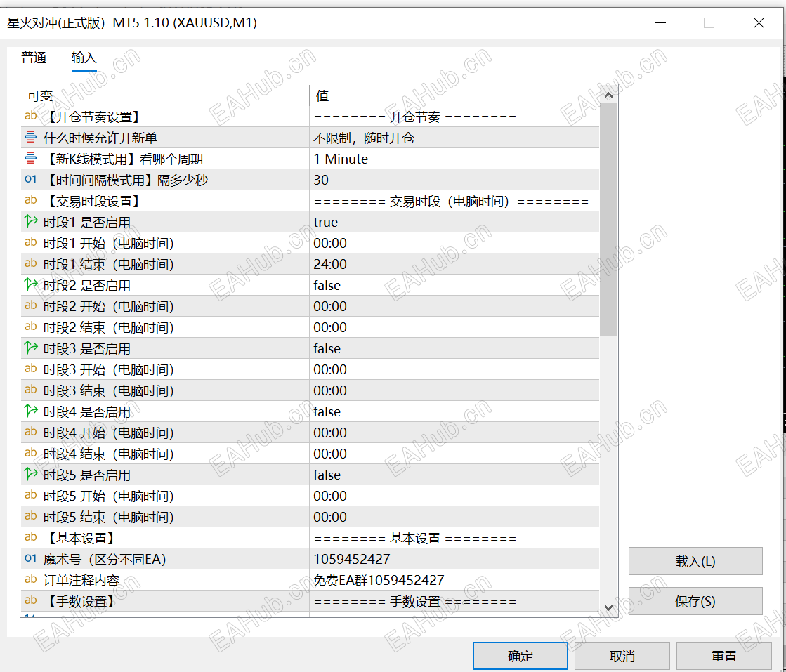Viewport: 786px width, 672px height.
Task: Click the boolean icon of 时段3 是否启用
Action: pyautogui.click(x=31, y=348)
